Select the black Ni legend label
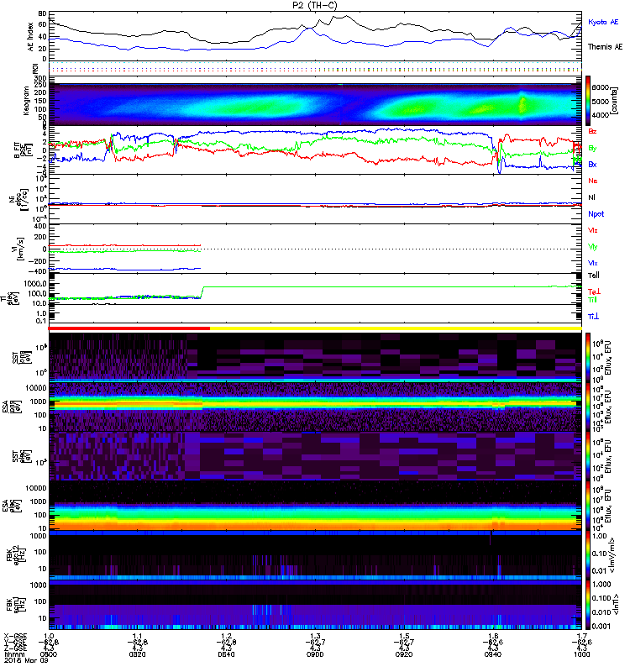The width and height of the screenshot is (630, 672). click(591, 197)
